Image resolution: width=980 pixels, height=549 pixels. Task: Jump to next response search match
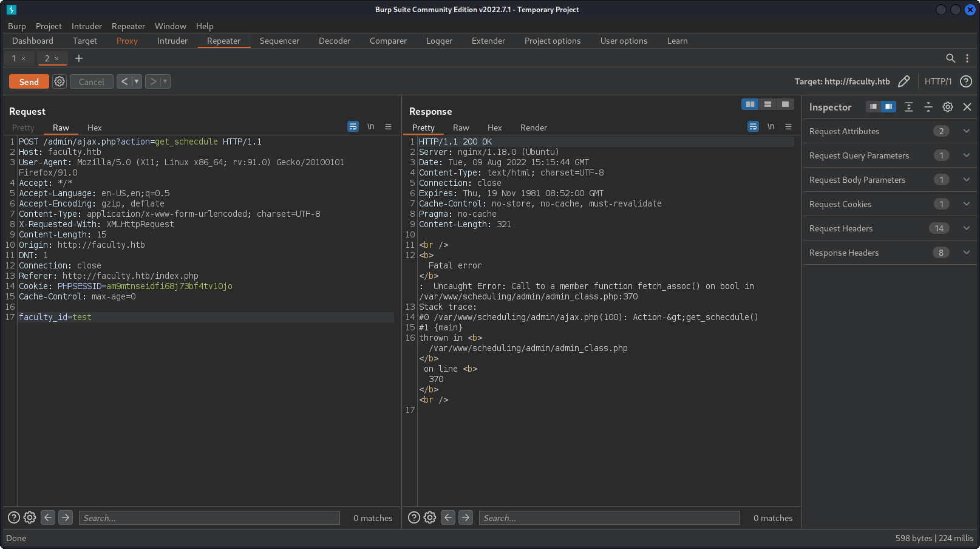click(466, 517)
